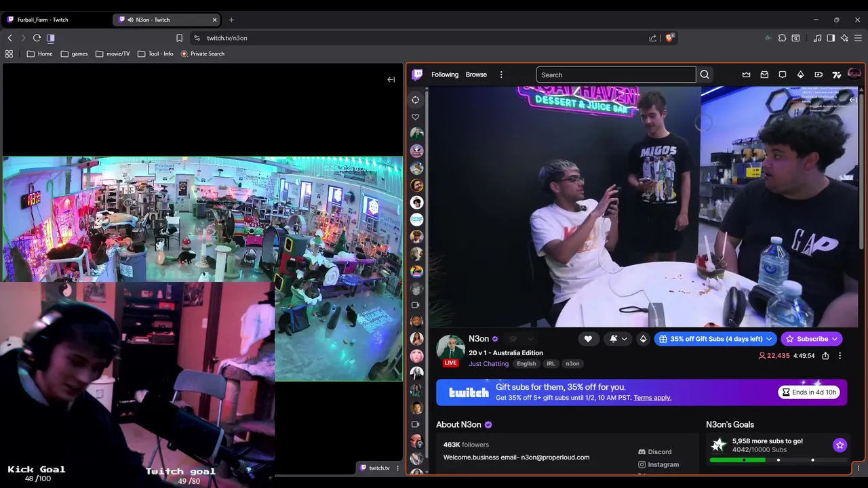The height and width of the screenshot is (488, 868).
Task: Open the Tool - Info bookmarks folder
Action: coord(155,54)
